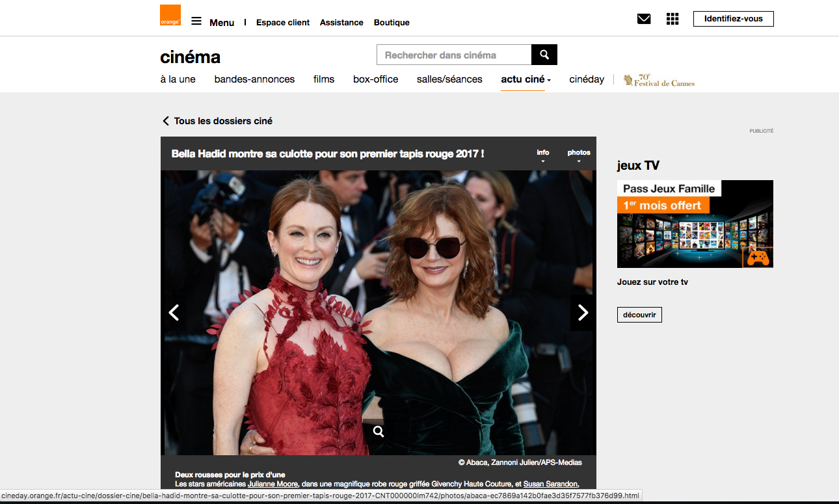Screen dimensions: 839x504
Task: Open the salles/séances tab
Action: [x=449, y=79]
